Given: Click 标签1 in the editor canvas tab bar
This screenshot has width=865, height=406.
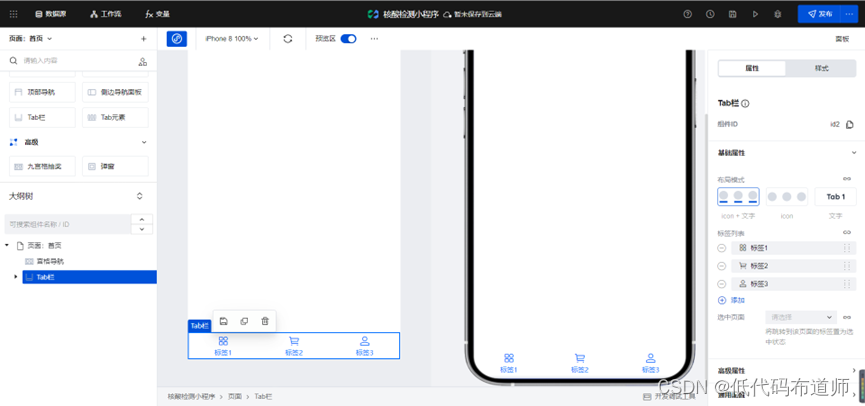Looking at the screenshot, I should (x=223, y=346).
